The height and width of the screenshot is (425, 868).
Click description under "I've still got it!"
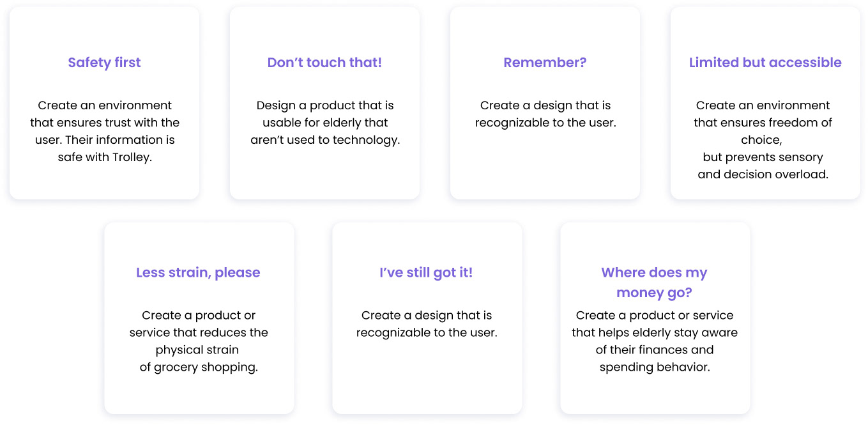[427, 324]
